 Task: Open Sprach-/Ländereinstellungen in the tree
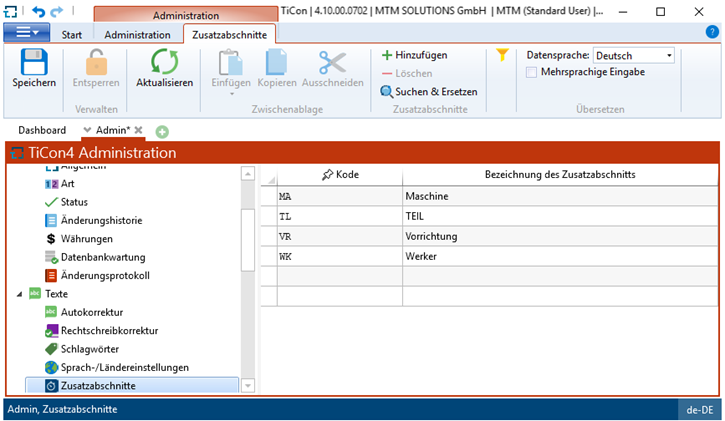[125, 368]
